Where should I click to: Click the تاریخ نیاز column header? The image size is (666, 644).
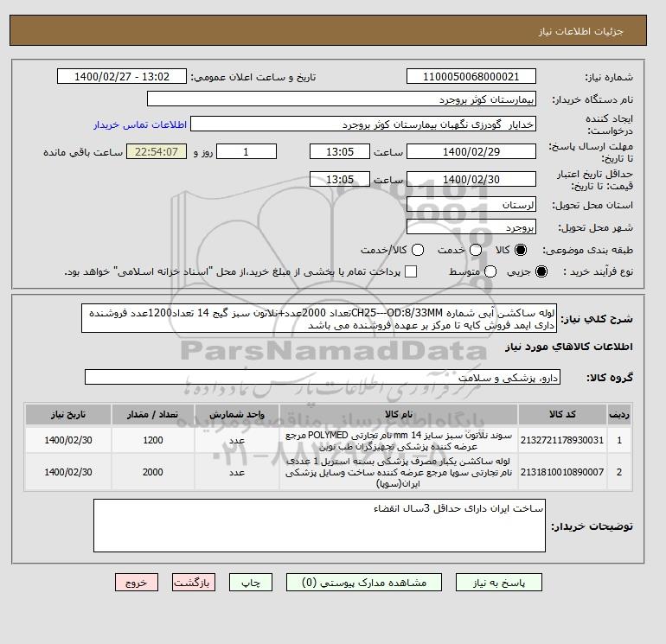click(x=68, y=414)
